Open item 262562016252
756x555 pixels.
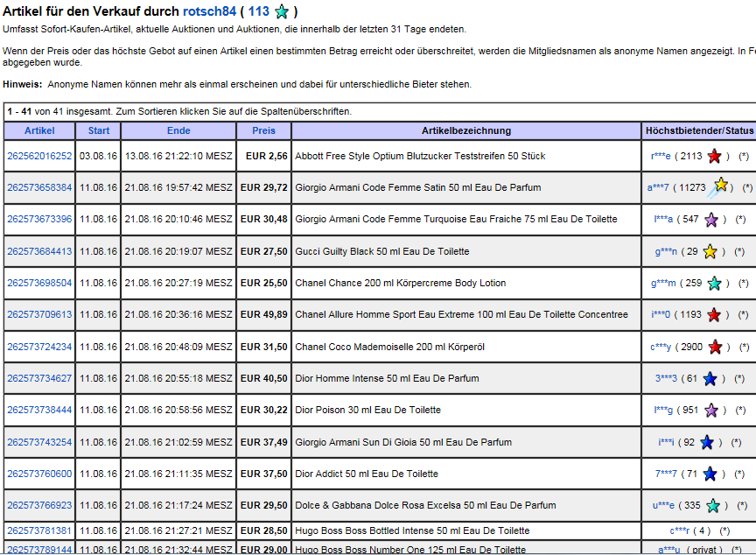pos(39,156)
